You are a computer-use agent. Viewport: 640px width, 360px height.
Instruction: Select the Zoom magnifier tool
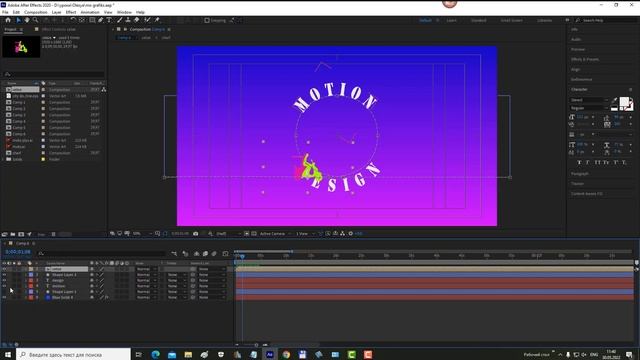pyautogui.click(x=36, y=20)
